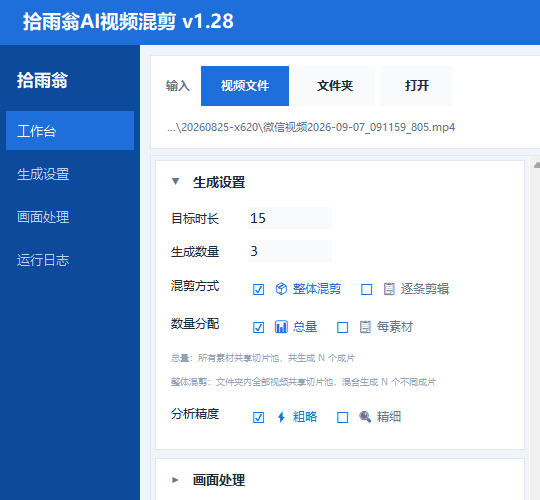This screenshot has height=500, width=540.
Task: Click the bar chart icon beside 总量
Action: point(281,326)
